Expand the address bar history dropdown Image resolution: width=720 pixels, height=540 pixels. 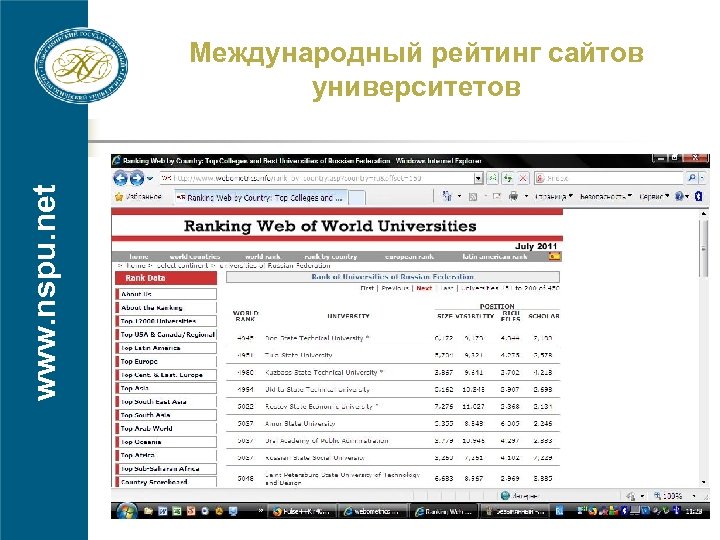479,178
